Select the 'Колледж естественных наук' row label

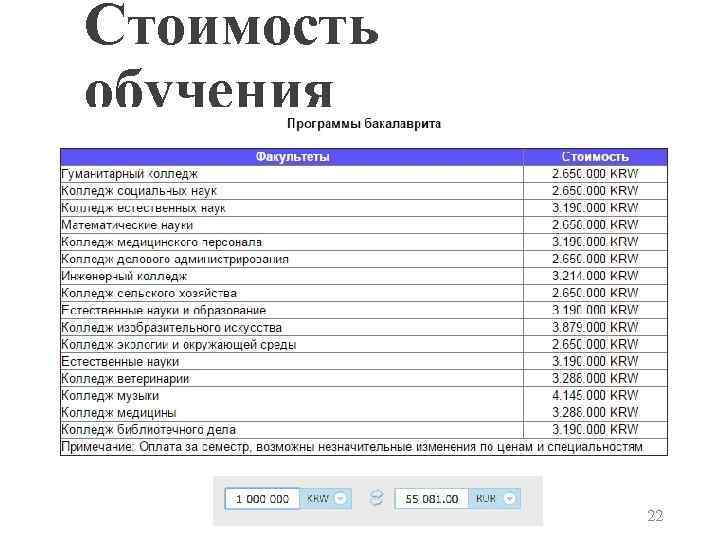[x=143, y=208]
